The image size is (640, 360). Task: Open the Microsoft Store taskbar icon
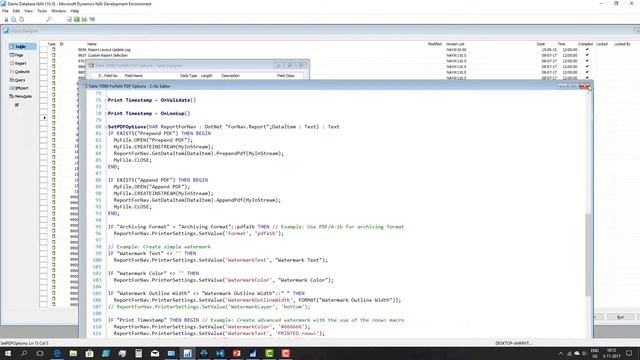[89, 353]
